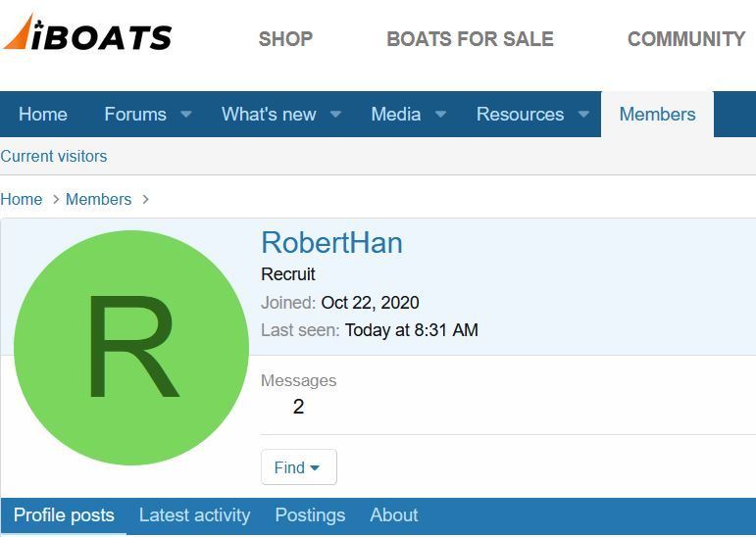
Task: Expand the Forums dropdown arrow
Action: coord(186,115)
